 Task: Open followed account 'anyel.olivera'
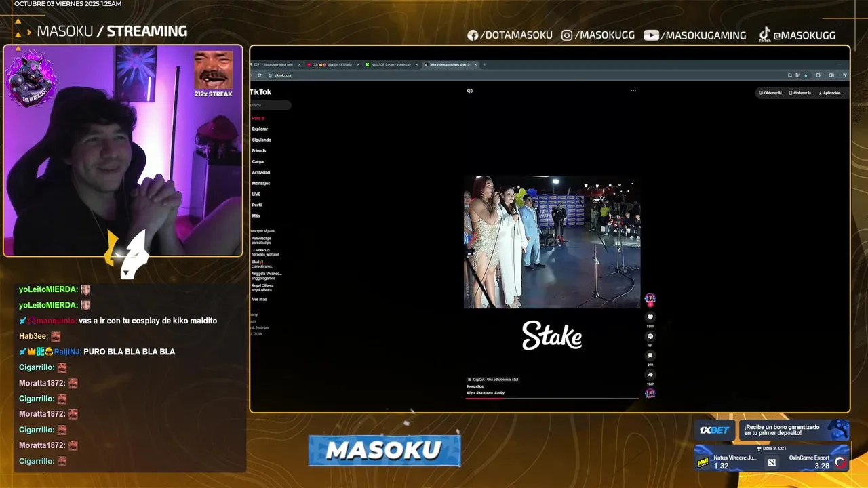[262, 287]
